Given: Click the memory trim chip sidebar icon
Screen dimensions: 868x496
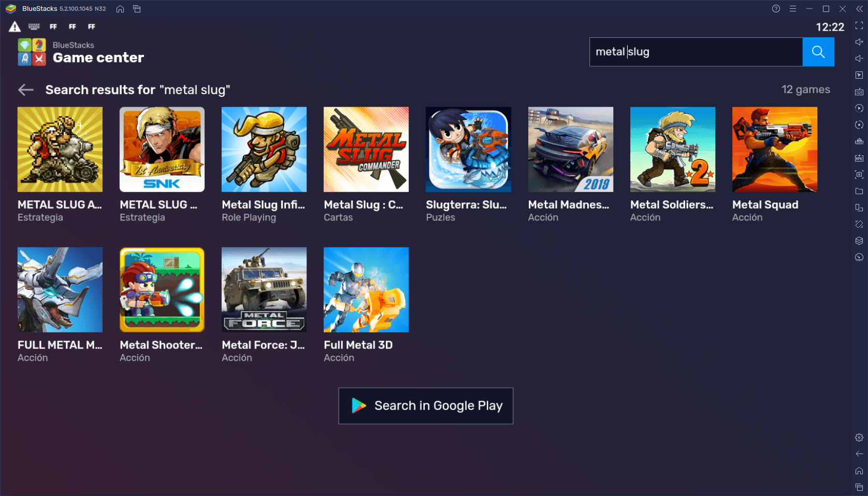Looking at the screenshot, I should point(859,141).
